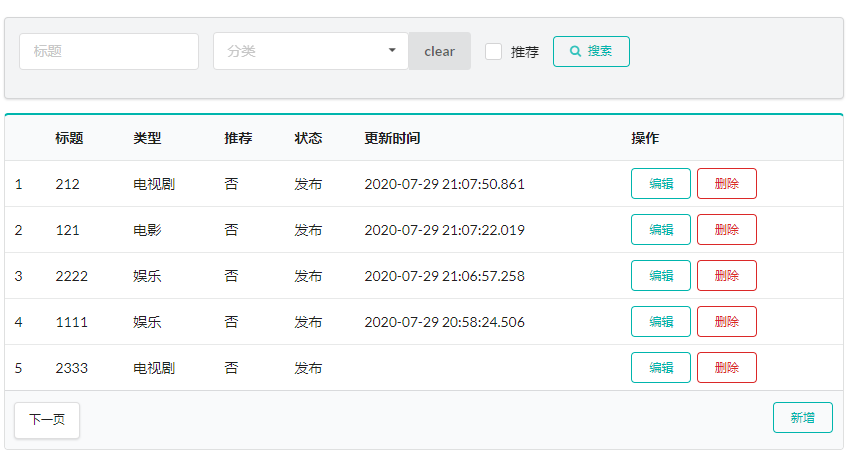Click the dropdown arrow in 分类 field

click(x=392, y=50)
